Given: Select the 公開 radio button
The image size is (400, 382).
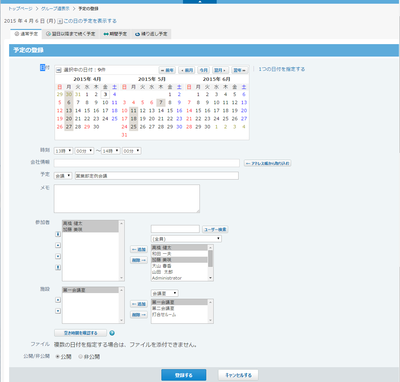Looking at the screenshot, I should click(x=58, y=357).
